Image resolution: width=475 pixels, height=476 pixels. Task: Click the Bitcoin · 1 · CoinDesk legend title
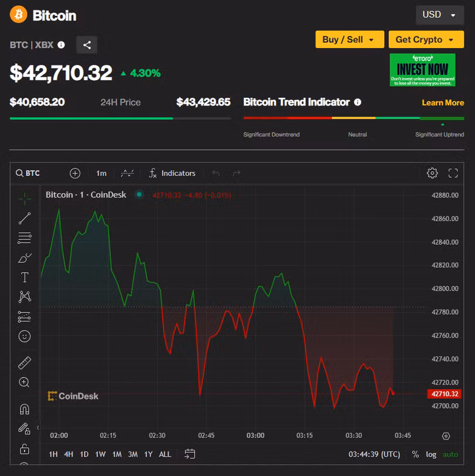[86, 195]
